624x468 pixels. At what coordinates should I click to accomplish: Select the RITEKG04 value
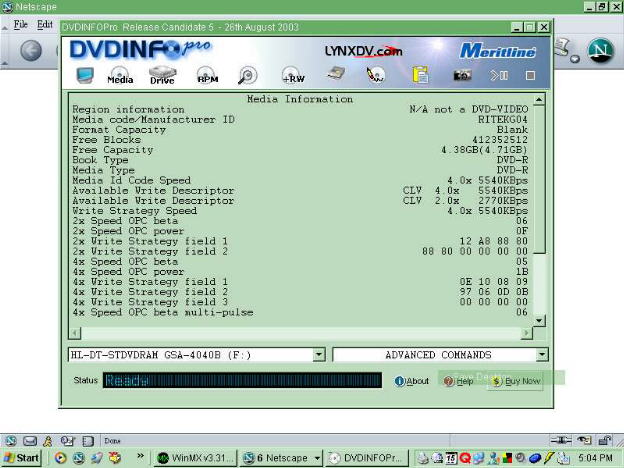pyautogui.click(x=503, y=119)
